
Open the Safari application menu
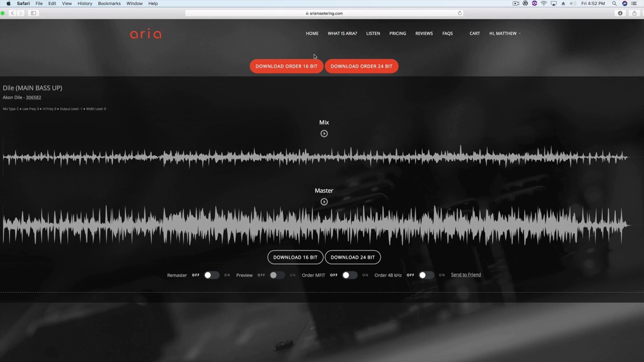(x=23, y=4)
